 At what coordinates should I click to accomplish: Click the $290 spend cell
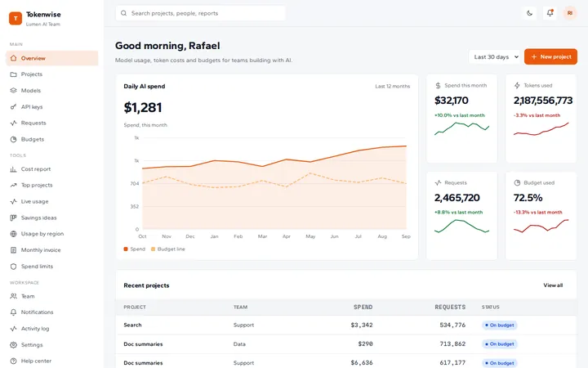pyautogui.click(x=365, y=344)
